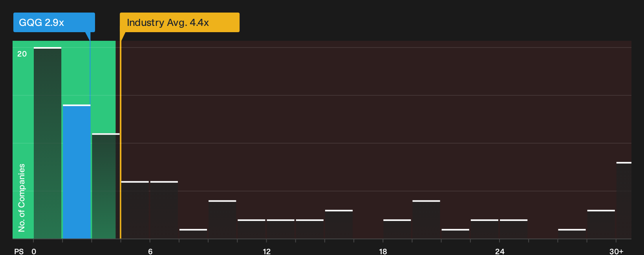Select the bar starting at the PS 12 tick
The height and width of the screenshot is (255, 644).
point(281,229)
